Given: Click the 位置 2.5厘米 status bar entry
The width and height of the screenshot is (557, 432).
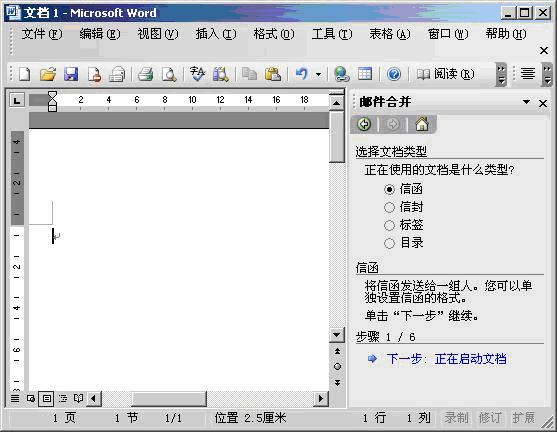Looking at the screenshot, I should (250, 418).
